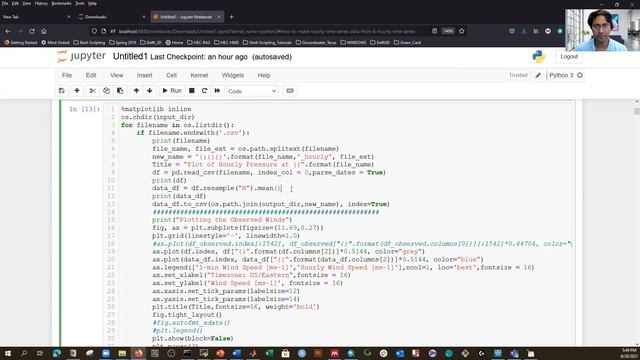Open the browser downloads panel arrow

point(524,31)
